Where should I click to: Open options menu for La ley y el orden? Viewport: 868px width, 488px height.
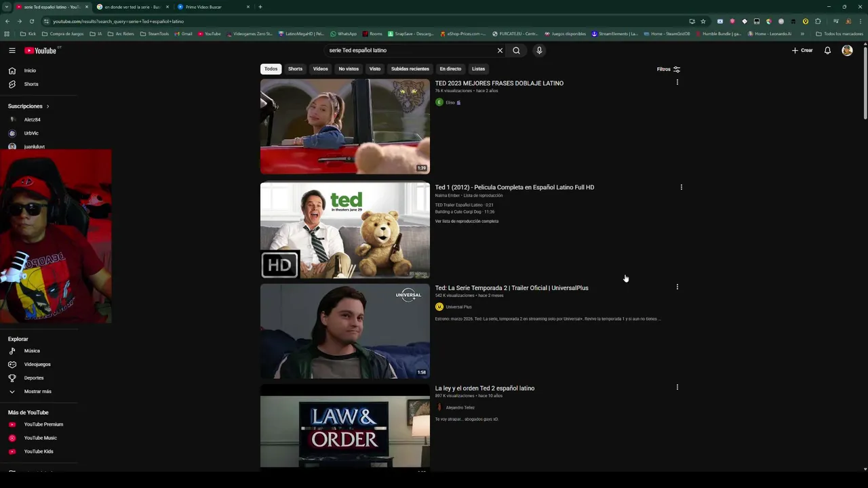point(677,387)
